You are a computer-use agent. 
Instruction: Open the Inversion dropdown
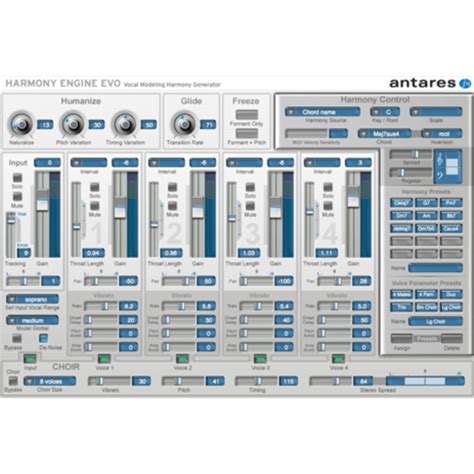click(x=442, y=134)
